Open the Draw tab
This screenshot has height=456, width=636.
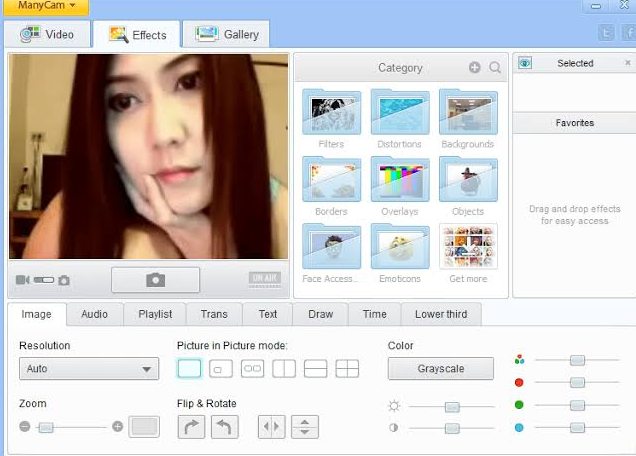coord(320,314)
